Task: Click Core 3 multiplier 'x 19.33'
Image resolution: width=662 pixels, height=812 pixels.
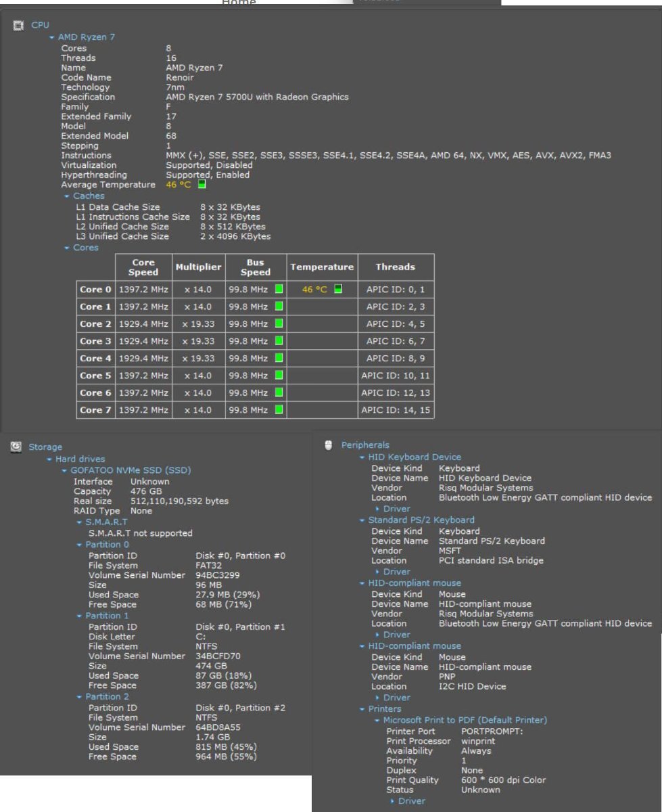Action: 199,341
